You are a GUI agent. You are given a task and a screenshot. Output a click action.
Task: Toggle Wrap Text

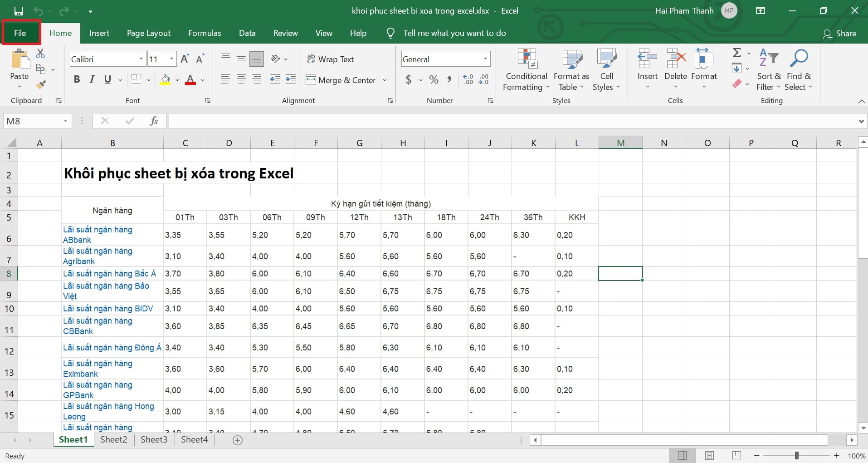click(330, 59)
